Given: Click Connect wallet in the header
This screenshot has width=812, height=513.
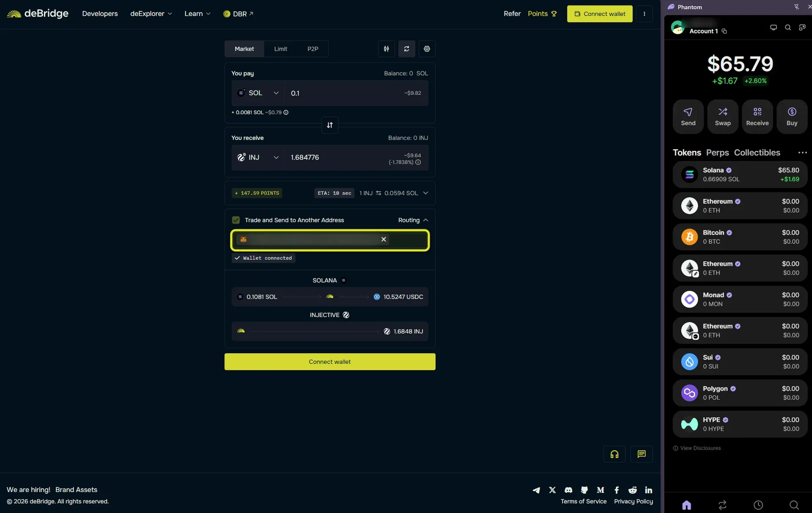Looking at the screenshot, I should [600, 14].
